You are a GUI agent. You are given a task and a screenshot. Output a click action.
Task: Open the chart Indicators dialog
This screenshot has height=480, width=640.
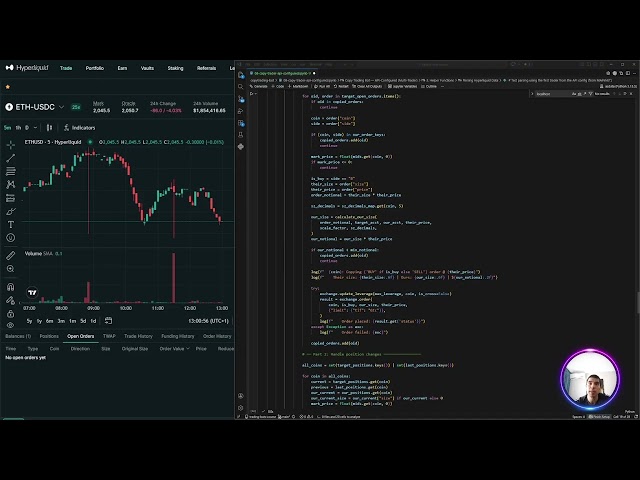(80, 128)
